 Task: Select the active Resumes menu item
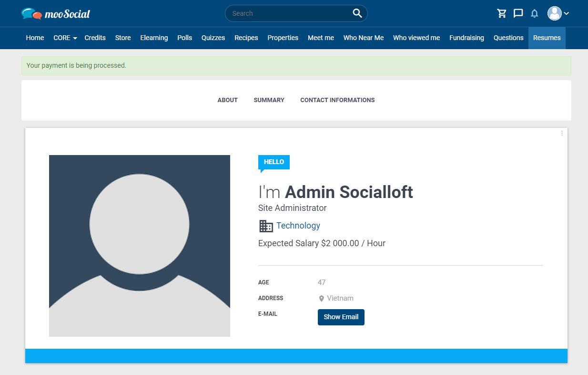coord(547,38)
